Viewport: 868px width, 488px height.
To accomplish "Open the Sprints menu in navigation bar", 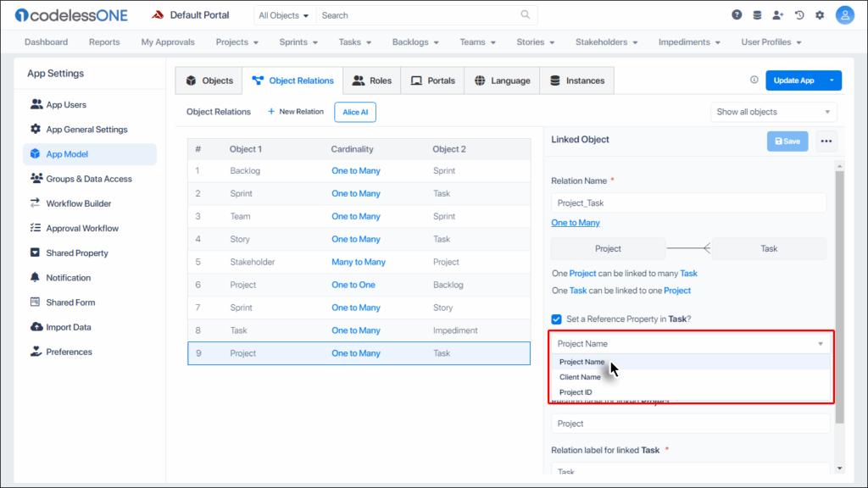I will click(298, 42).
